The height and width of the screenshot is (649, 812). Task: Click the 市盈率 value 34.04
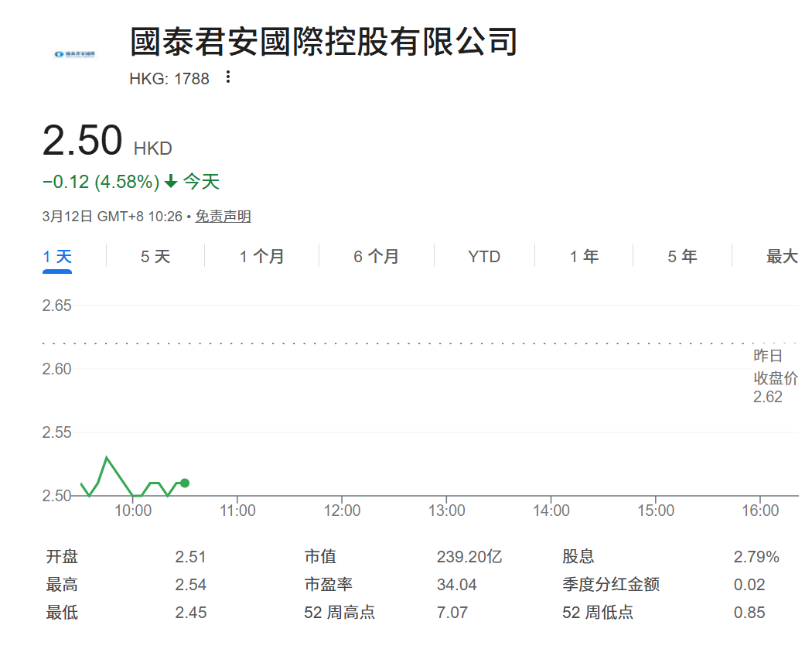[x=457, y=585]
